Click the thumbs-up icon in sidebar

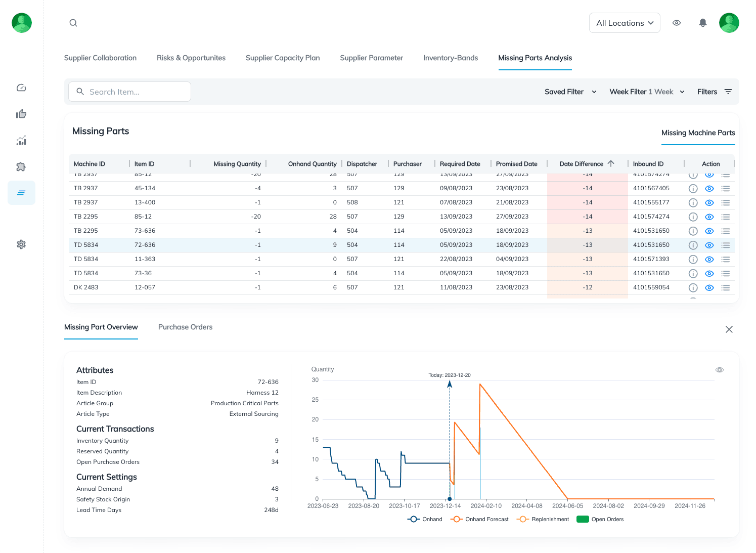21,114
